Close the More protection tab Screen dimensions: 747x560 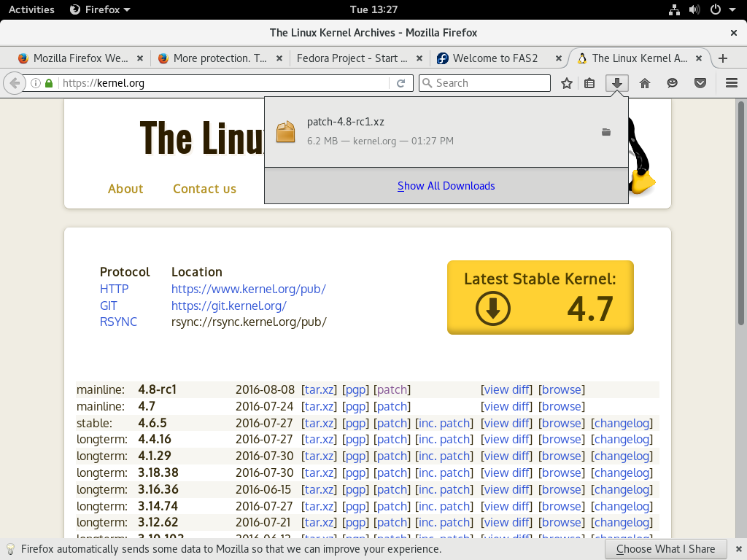point(279,58)
